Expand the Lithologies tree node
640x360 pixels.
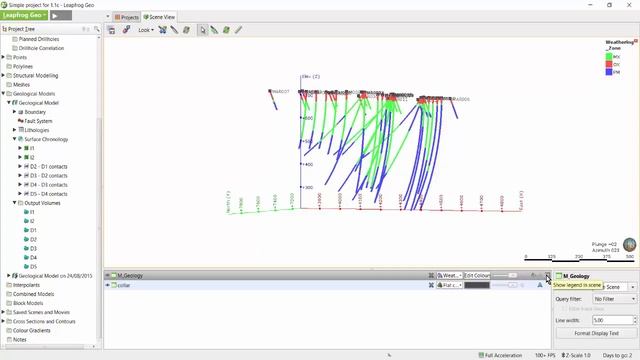15,130
